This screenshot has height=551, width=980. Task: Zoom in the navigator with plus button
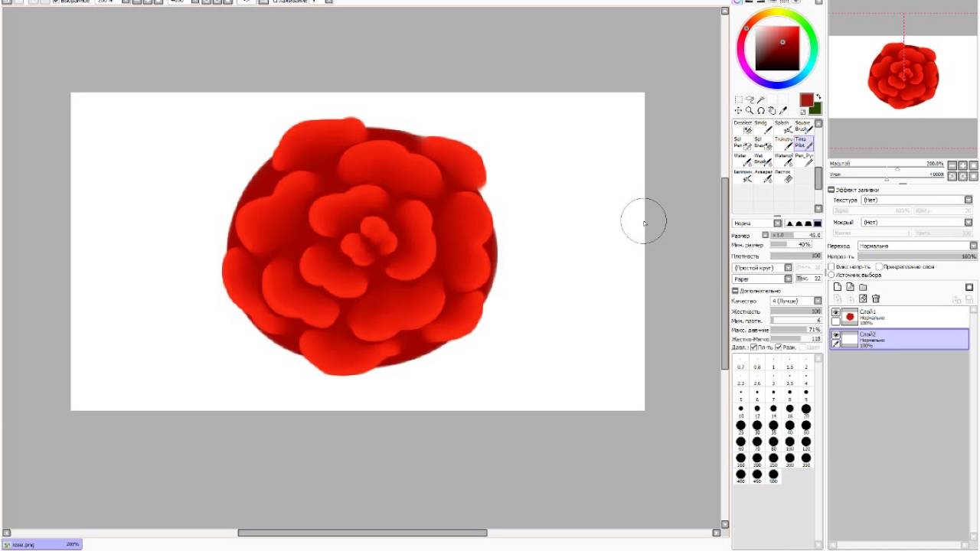pyautogui.click(x=962, y=165)
